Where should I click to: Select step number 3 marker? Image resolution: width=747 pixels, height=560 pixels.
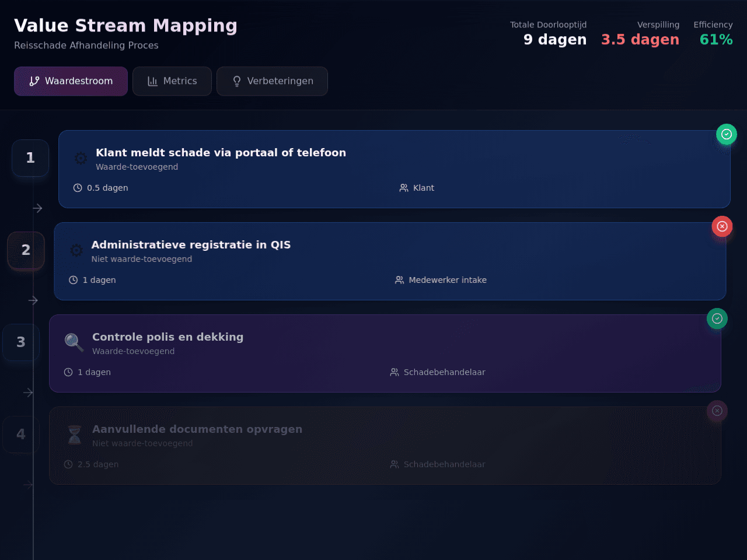(21, 342)
